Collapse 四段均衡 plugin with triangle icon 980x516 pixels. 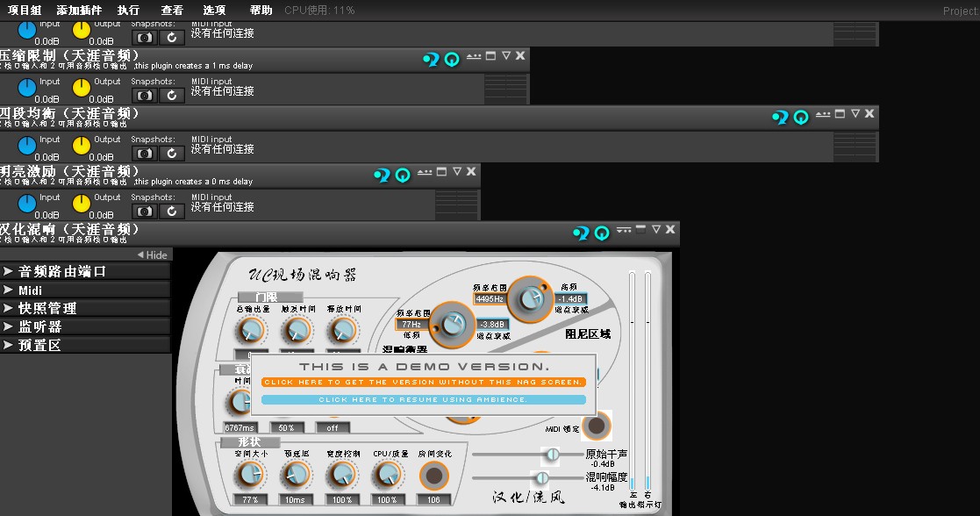pos(855,113)
